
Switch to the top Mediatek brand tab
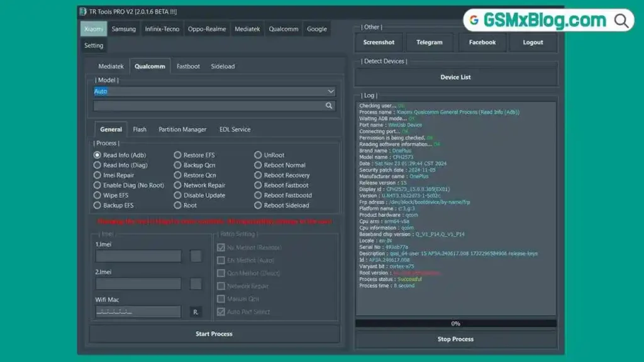[247, 29]
